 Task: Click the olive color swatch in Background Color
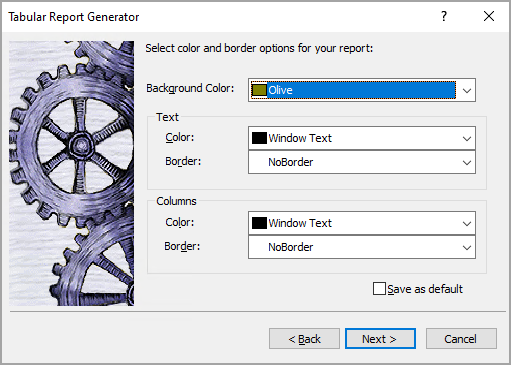(259, 90)
